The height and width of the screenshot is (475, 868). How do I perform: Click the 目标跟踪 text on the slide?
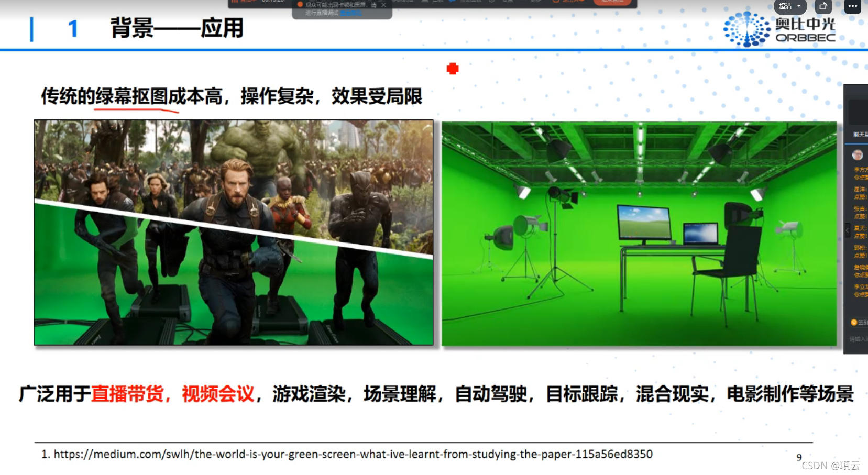582,394
